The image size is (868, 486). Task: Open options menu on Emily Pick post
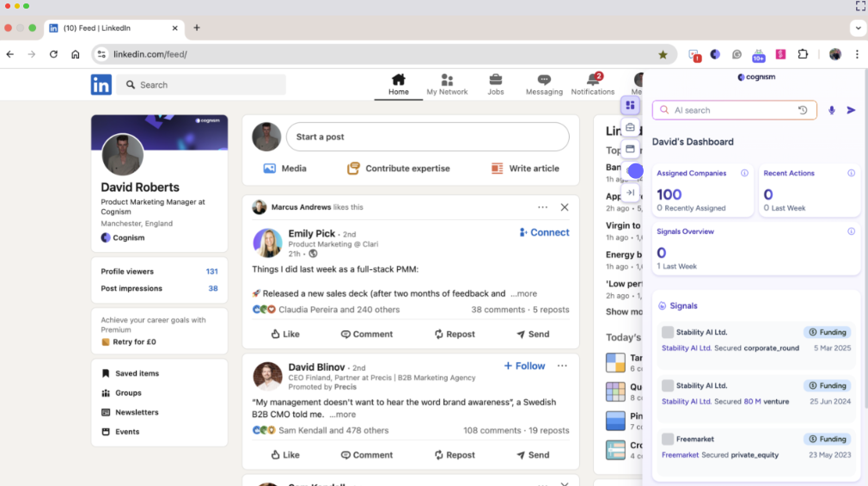pyautogui.click(x=542, y=207)
